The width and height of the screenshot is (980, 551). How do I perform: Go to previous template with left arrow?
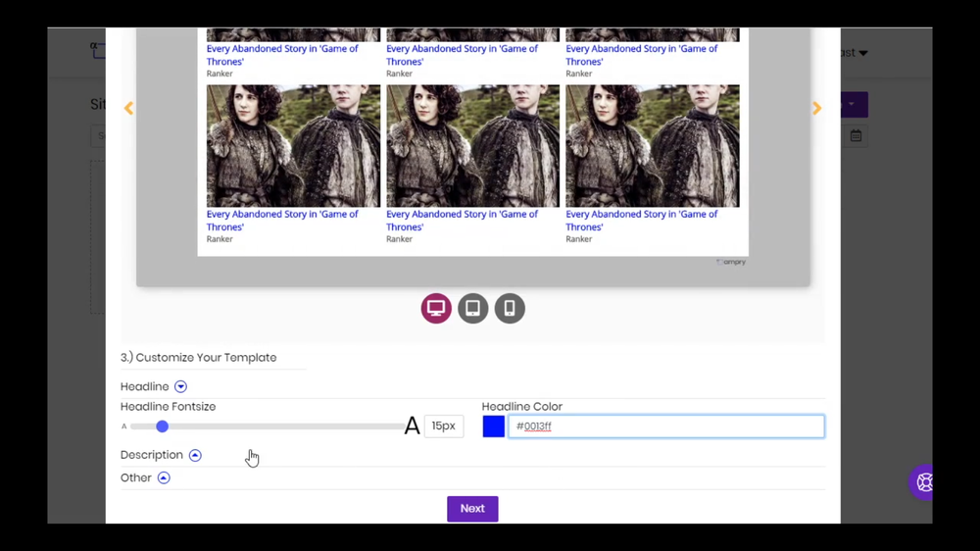128,108
